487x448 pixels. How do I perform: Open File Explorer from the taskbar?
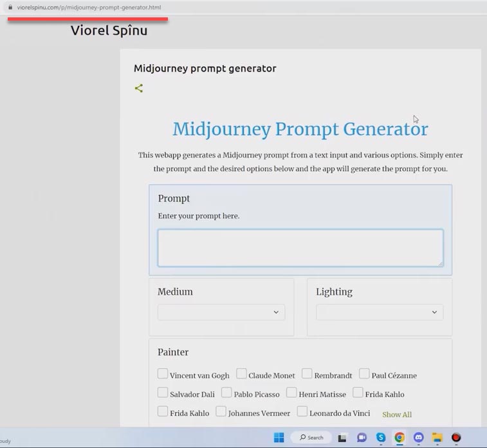click(437, 438)
